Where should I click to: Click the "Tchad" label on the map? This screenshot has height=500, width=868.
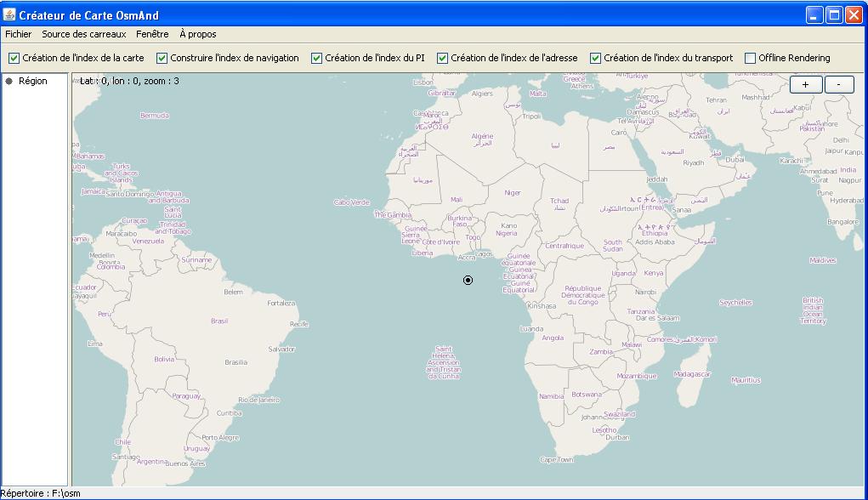coord(559,201)
